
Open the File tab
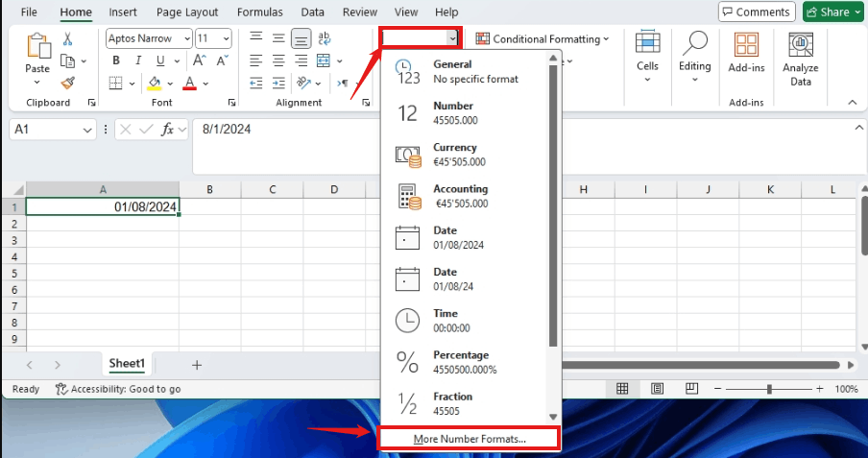pos(28,12)
